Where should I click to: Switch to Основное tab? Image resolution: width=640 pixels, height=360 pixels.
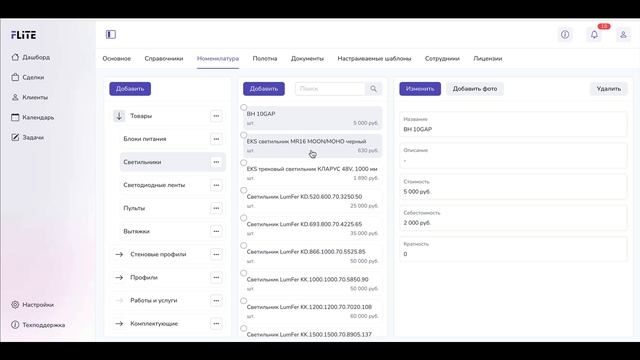coord(117,59)
